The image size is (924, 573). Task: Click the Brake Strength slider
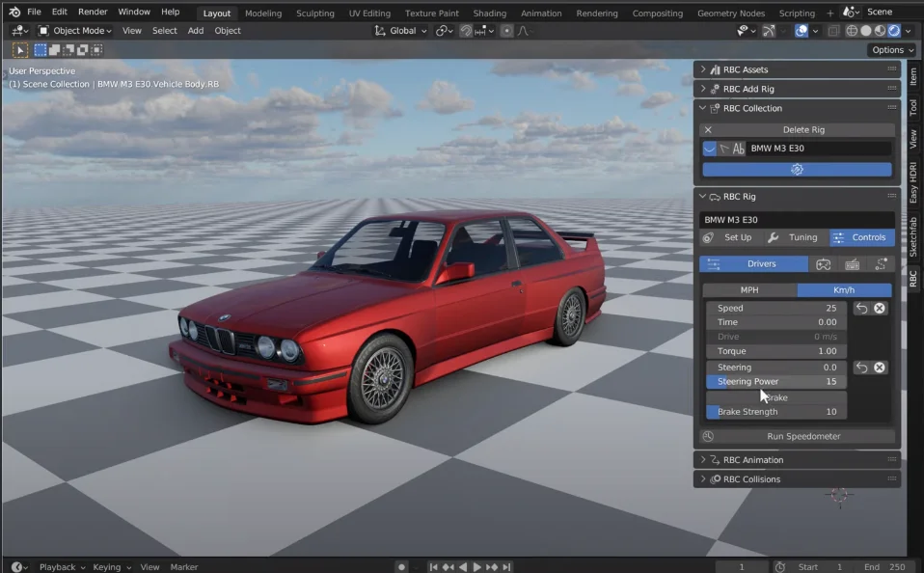click(x=776, y=412)
